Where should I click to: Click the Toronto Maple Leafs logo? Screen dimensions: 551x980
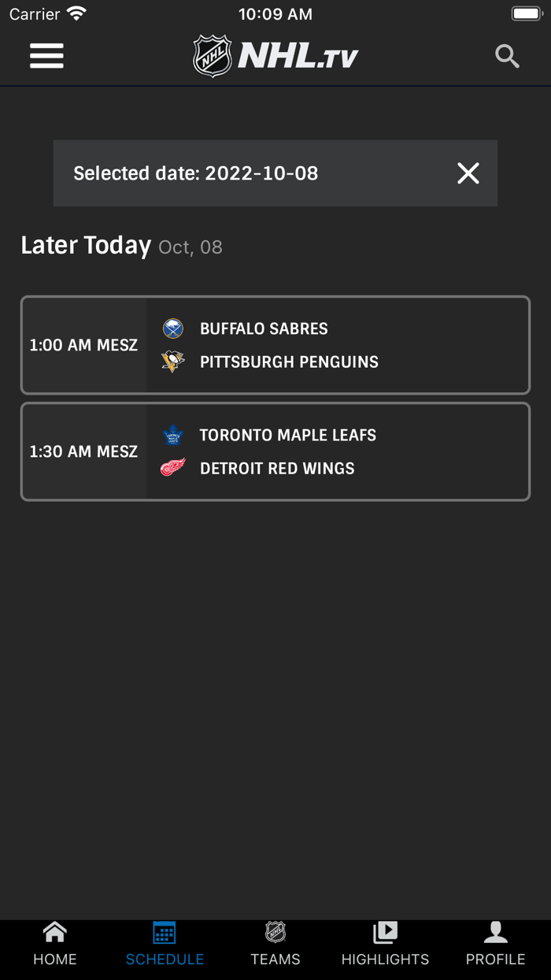(x=172, y=435)
